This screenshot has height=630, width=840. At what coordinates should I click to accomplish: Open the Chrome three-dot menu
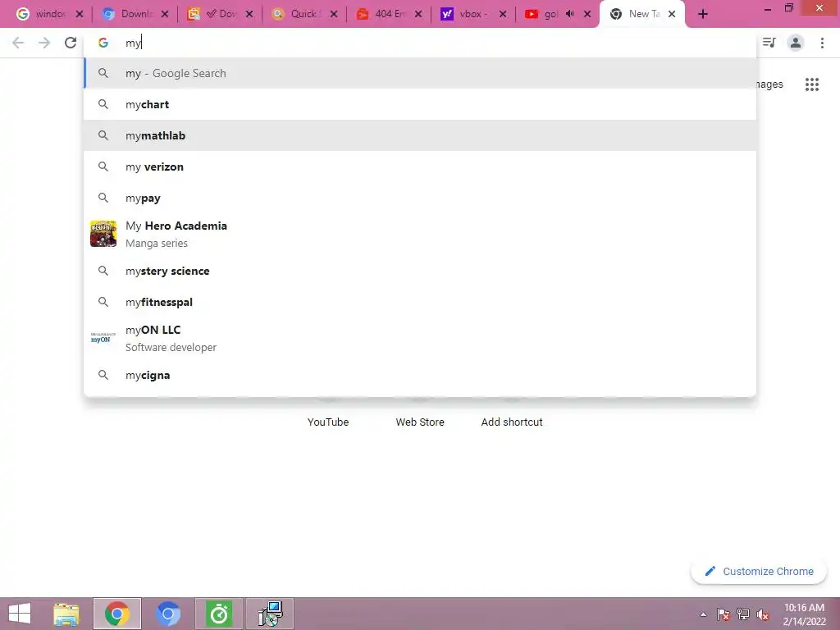pyautogui.click(x=822, y=43)
